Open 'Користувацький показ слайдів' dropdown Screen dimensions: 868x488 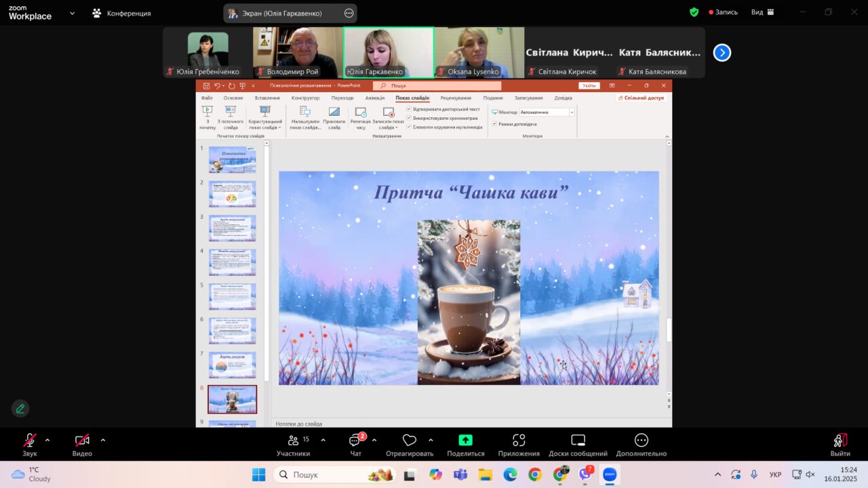(x=265, y=118)
